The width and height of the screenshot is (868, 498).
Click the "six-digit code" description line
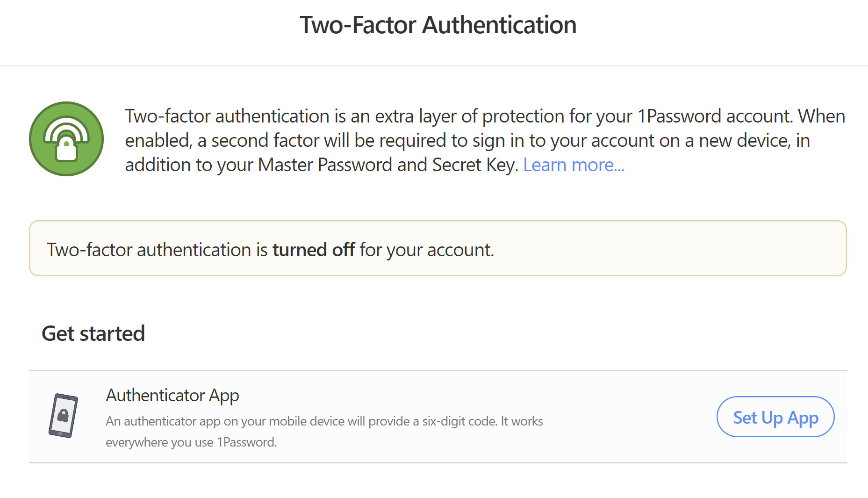[x=324, y=421]
